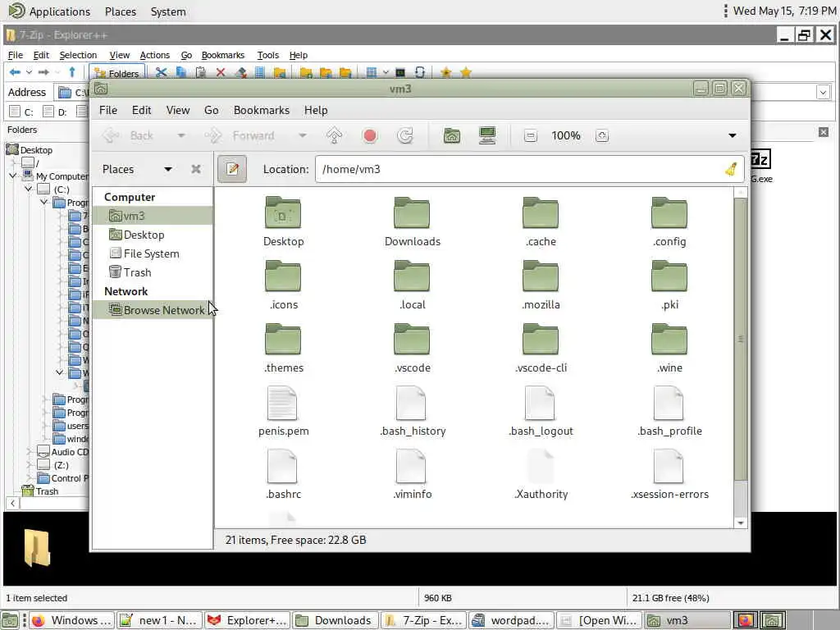The width and height of the screenshot is (840, 630).
Task: Click Cut scissors icon in Explorer++ toolbar
Action: coord(161,72)
